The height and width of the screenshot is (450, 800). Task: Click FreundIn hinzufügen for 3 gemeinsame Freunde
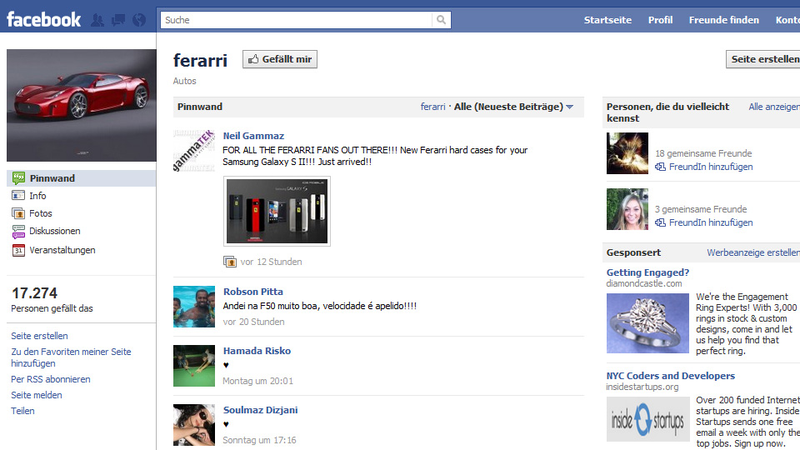click(711, 223)
